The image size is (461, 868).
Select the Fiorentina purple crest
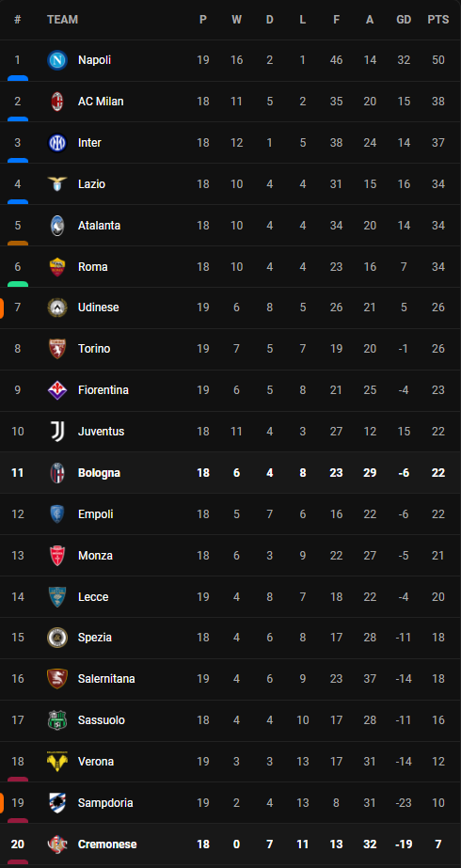click(57, 390)
